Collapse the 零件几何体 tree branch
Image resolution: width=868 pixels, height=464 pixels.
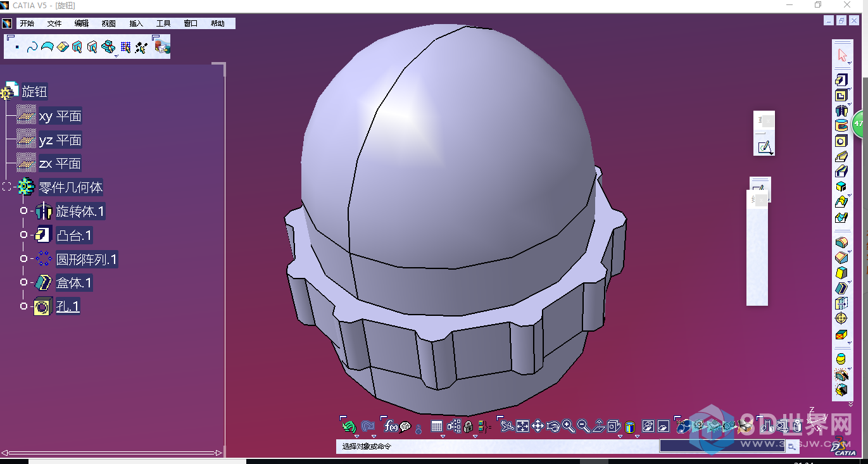click(7, 187)
